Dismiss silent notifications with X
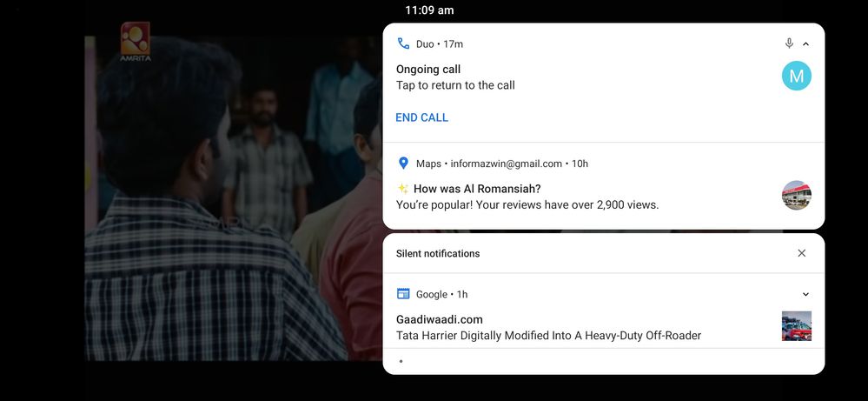Image resolution: width=868 pixels, height=401 pixels. tap(801, 253)
